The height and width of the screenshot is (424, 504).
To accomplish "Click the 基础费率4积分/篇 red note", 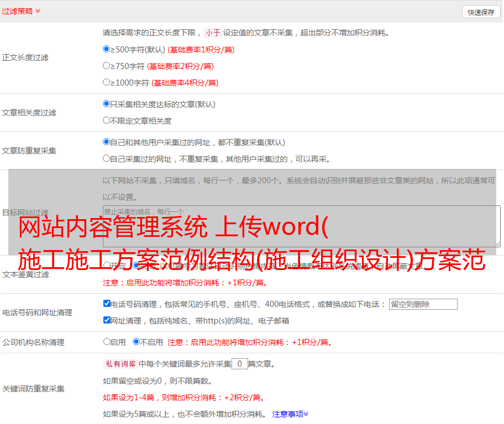I will coord(185,83).
